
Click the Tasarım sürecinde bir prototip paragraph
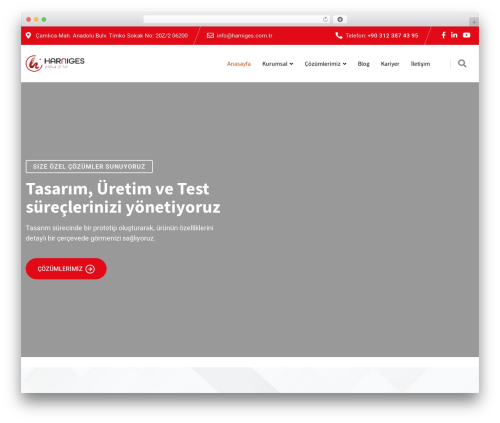coord(119,233)
